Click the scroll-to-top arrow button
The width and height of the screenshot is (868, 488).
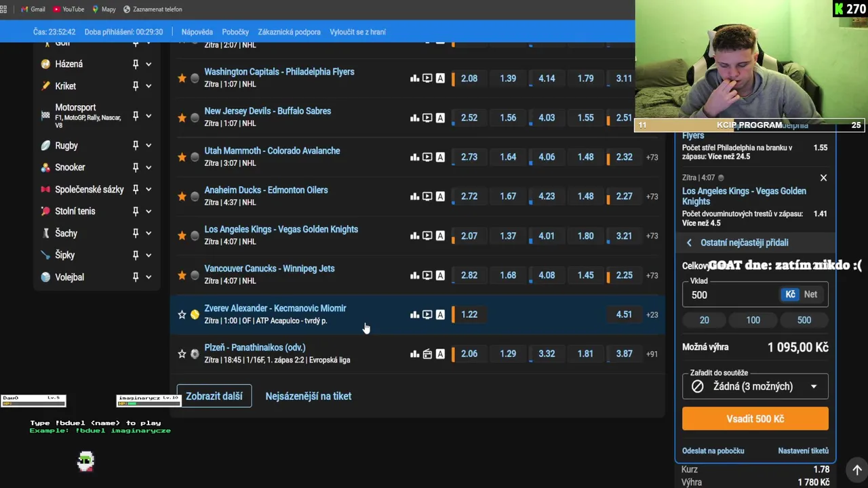857,470
